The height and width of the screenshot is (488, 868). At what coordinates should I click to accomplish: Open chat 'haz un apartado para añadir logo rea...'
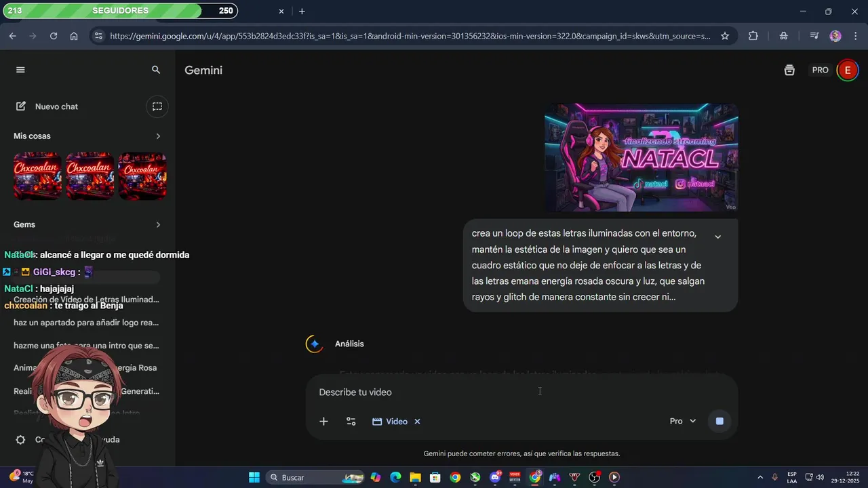coord(87,323)
